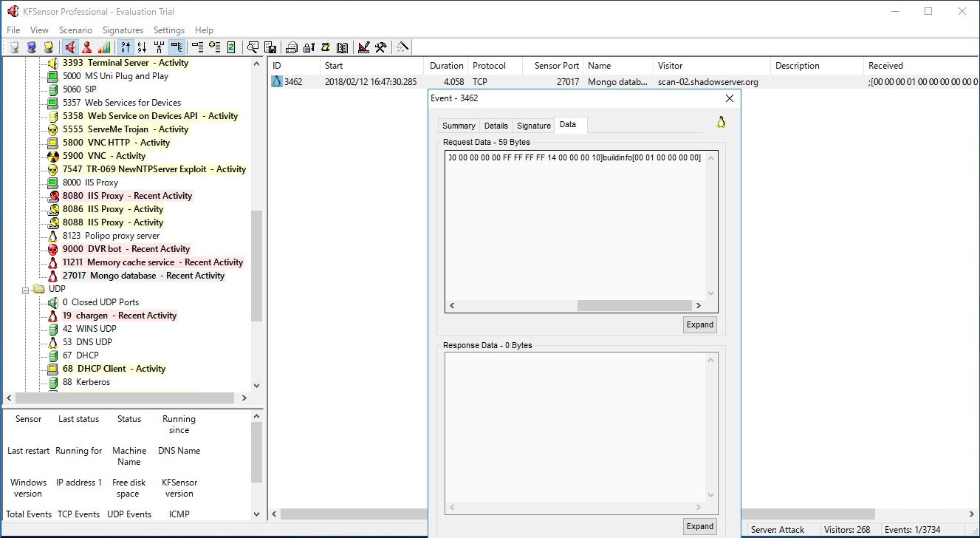Click the ascending sort toolbar icon
The height and width of the screenshot is (538, 980).
[x=126, y=47]
